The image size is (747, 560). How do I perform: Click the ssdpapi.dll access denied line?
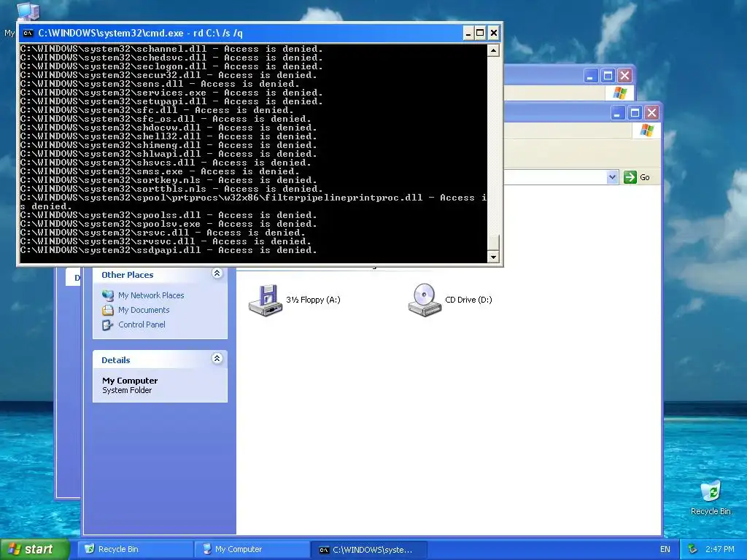(x=169, y=250)
